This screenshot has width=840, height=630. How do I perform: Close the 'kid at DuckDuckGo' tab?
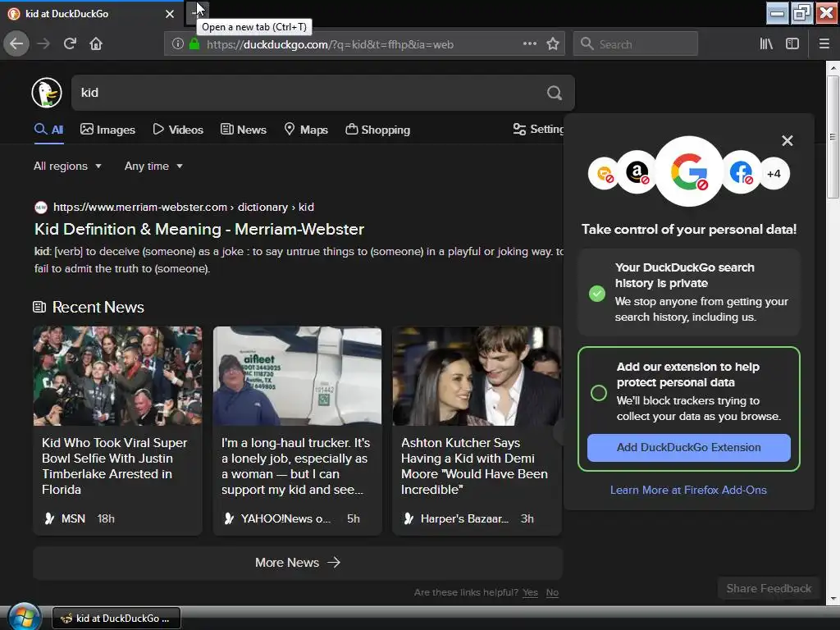pyautogui.click(x=170, y=14)
